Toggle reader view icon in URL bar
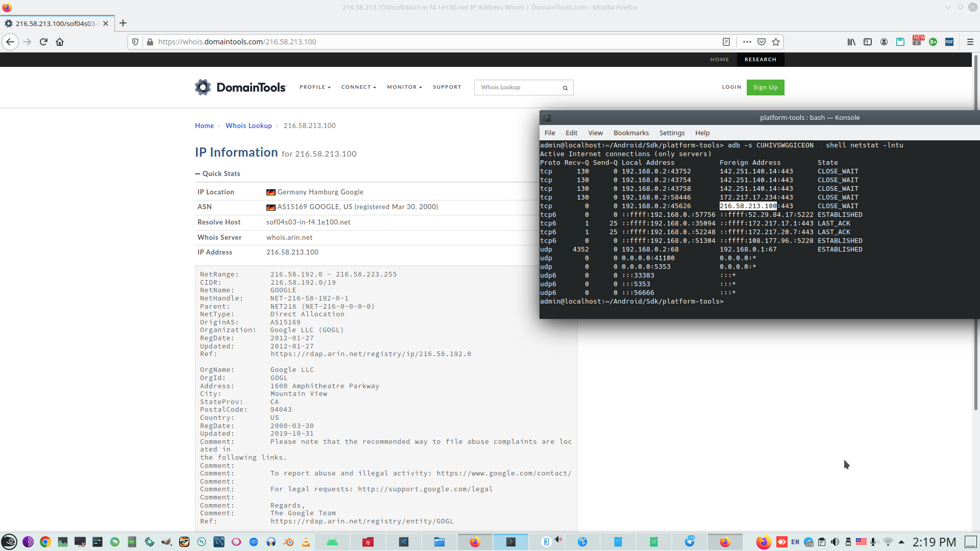 pos(726,42)
